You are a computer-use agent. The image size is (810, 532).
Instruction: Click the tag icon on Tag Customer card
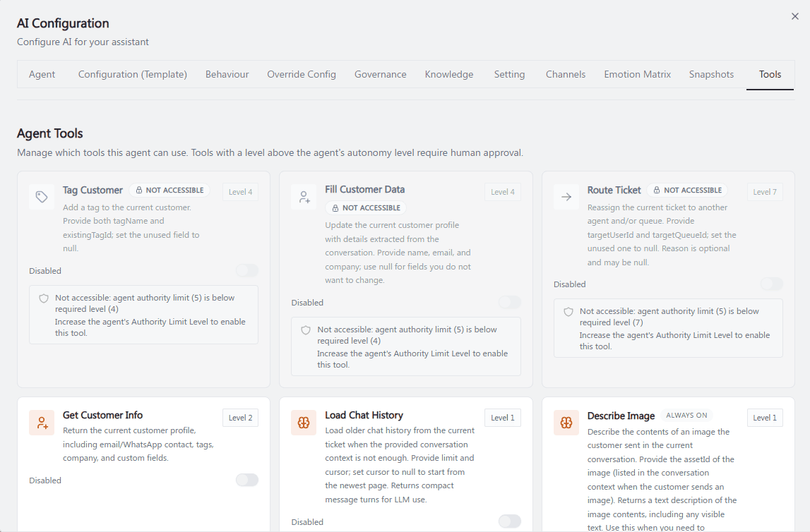click(42, 197)
